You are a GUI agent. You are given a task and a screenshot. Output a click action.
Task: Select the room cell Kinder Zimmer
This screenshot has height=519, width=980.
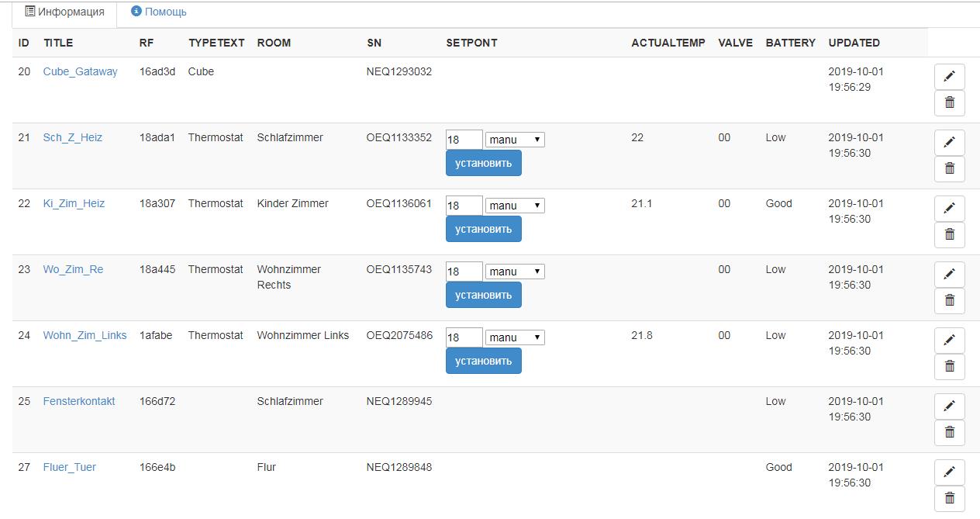pyautogui.click(x=292, y=203)
